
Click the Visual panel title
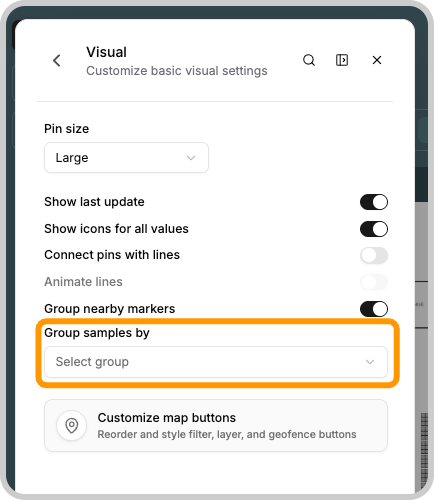(106, 52)
